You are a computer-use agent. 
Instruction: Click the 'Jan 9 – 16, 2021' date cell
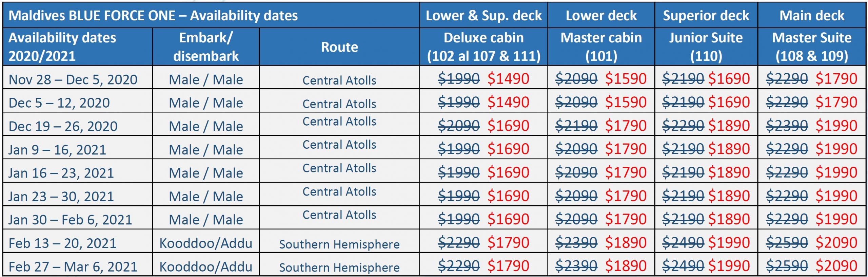[57, 150]
